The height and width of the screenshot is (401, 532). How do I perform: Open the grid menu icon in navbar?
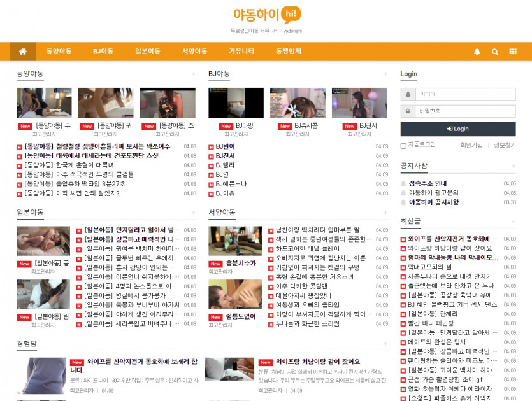(x=513, y=52)
